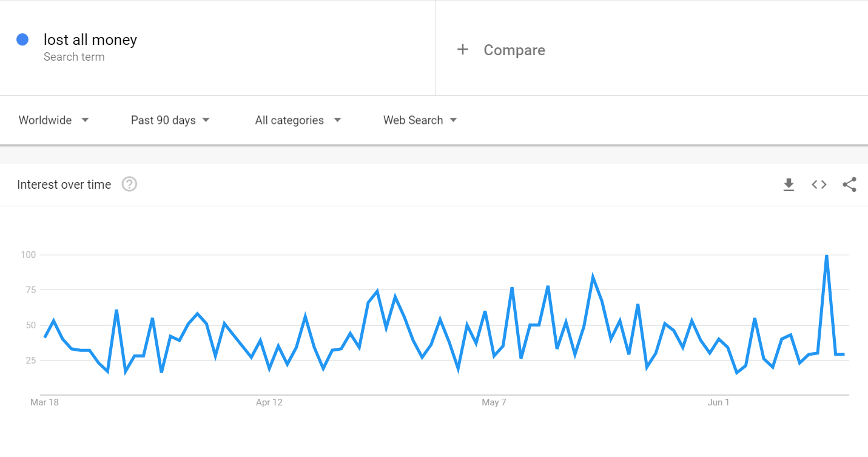Open the All categories filter
The image size is (868, 457).
point(298,120)
